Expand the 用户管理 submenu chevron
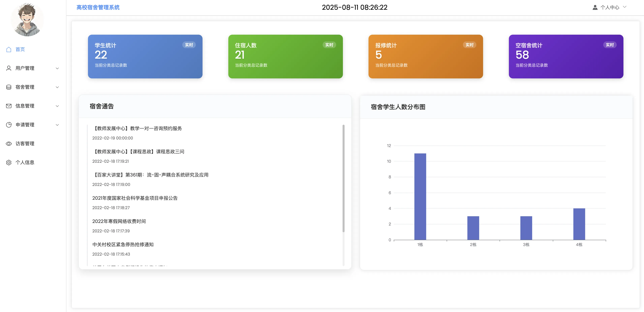Viewport: 644px width, 312px height. click(57, 68)
